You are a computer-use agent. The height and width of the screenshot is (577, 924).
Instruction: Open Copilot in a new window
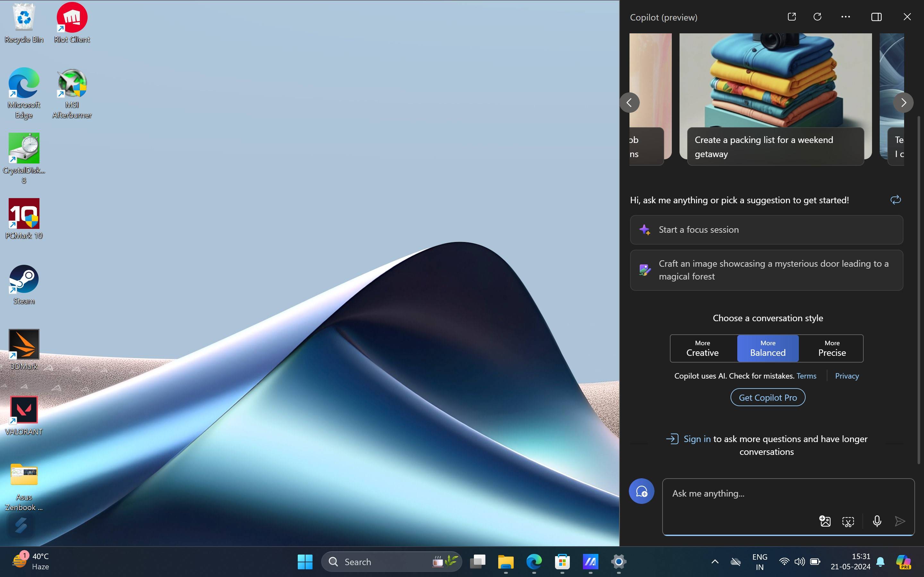791,17
